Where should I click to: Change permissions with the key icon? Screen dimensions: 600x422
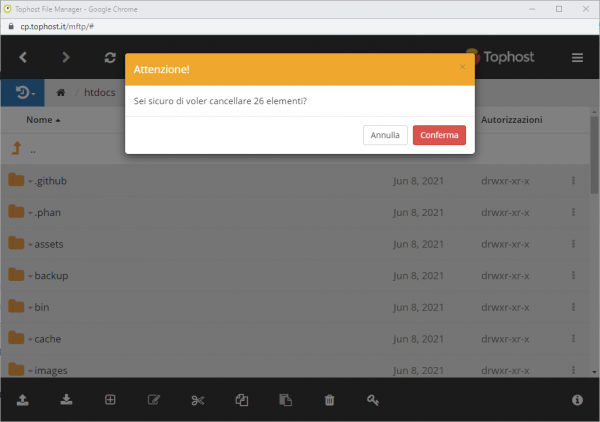pyautogui.click(x=373, y=400)
